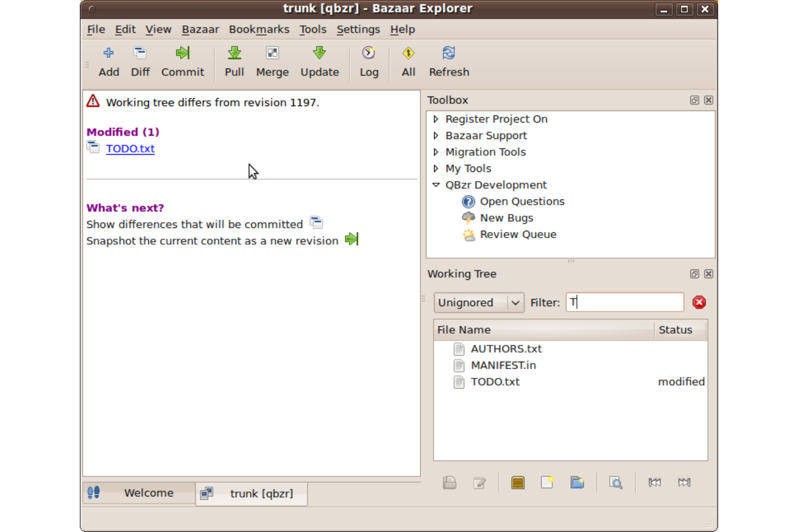Click the TODO.txt link under Modified
This screenshot has height=532, width=798.
pyautogui.click(x=130, y=148)
